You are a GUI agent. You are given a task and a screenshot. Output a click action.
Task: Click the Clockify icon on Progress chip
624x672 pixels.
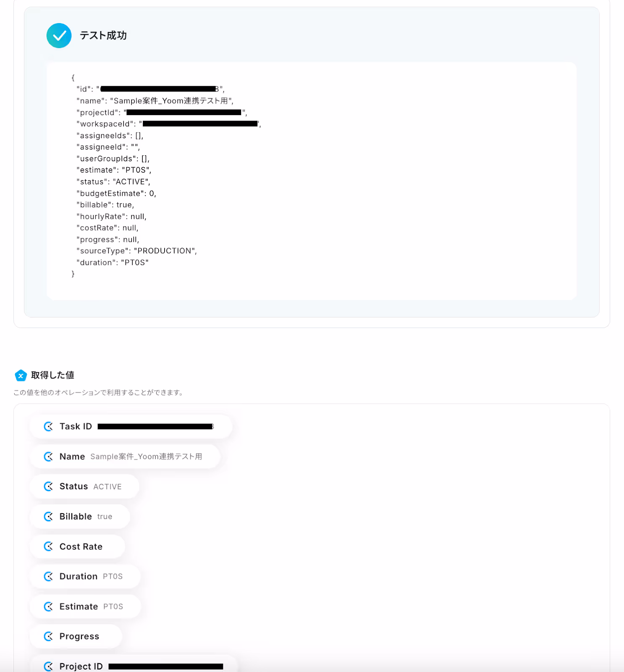[x=49, y=636]
